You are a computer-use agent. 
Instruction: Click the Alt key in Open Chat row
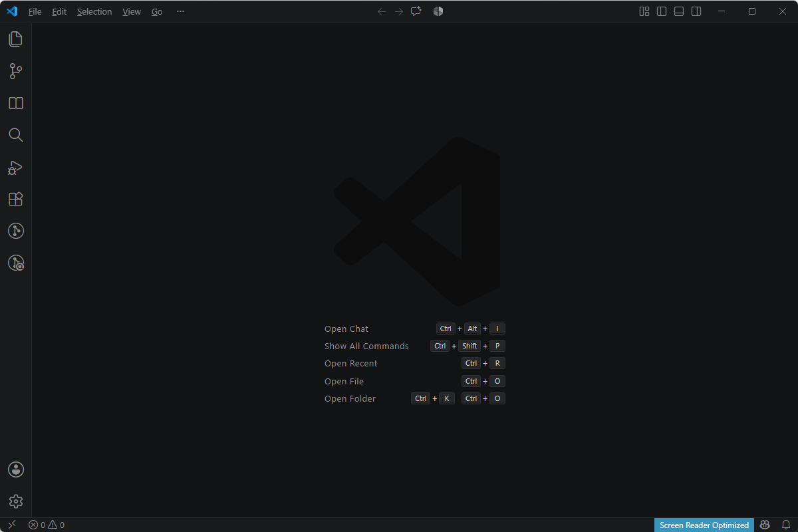(x=472, y=329)
